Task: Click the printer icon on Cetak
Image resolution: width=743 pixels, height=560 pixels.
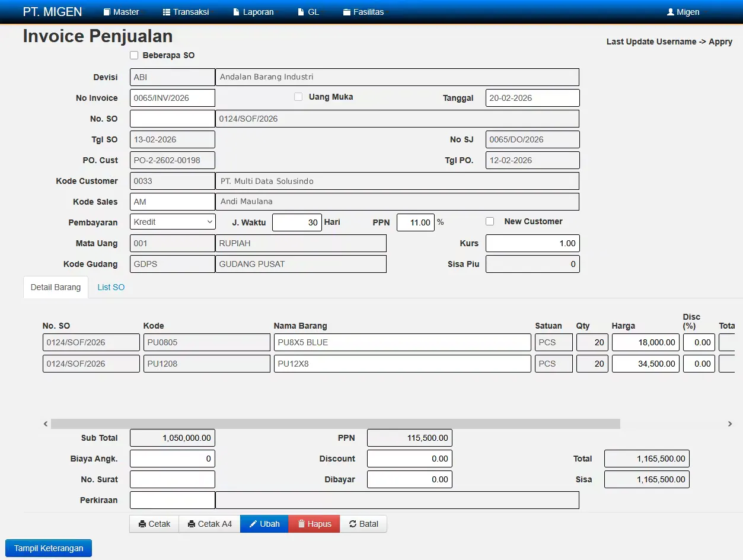Action: tap(142, 524)
